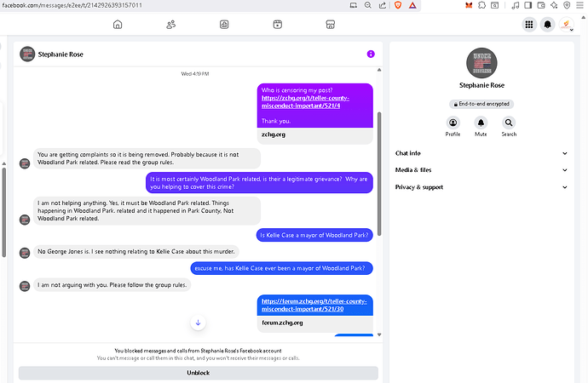Click Stephanie Rose avatar in chat header
Image resolution: width=588 pixels, height=383 pixels.
click(27, 54)
